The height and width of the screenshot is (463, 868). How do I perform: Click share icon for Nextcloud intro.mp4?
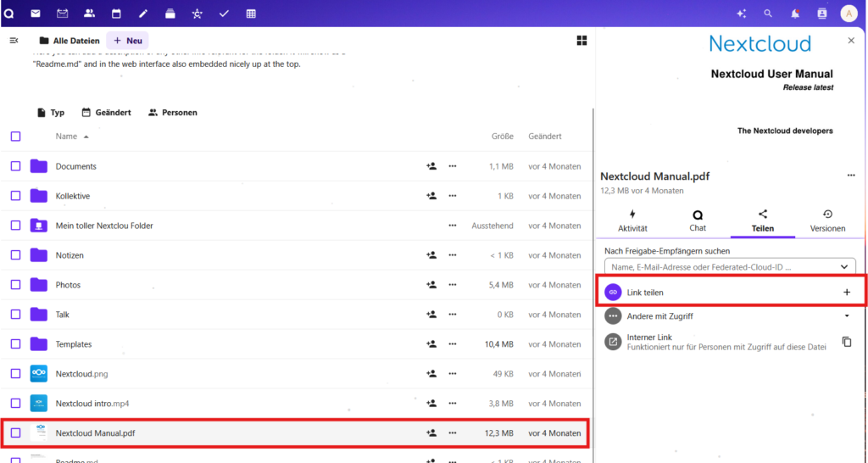pyautogui.click(x=431, y=403)
